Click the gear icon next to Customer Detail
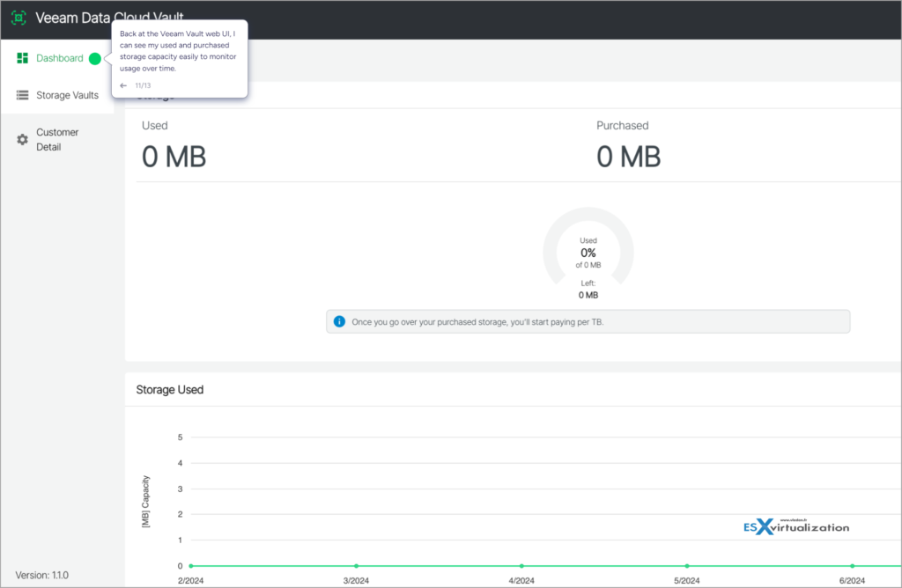The image size is (902, 588). click(x=22, y=137)
